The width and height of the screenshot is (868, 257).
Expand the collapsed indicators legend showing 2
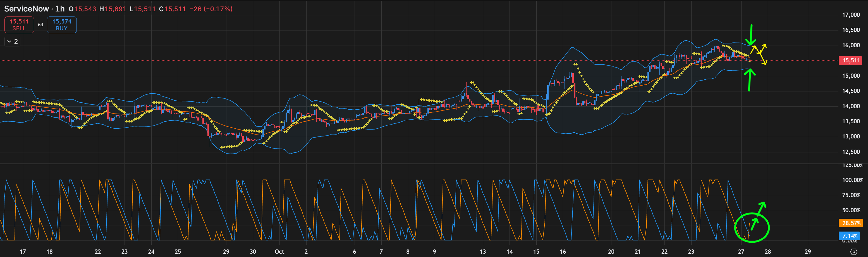[13, 42]
